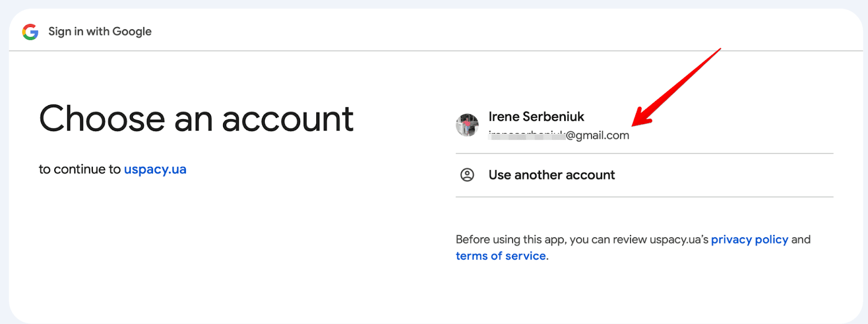Image resolution: width=868 pixels, height=324 pixels.
Task: Click the Google "G" logo
Action: tap(30, 32)
